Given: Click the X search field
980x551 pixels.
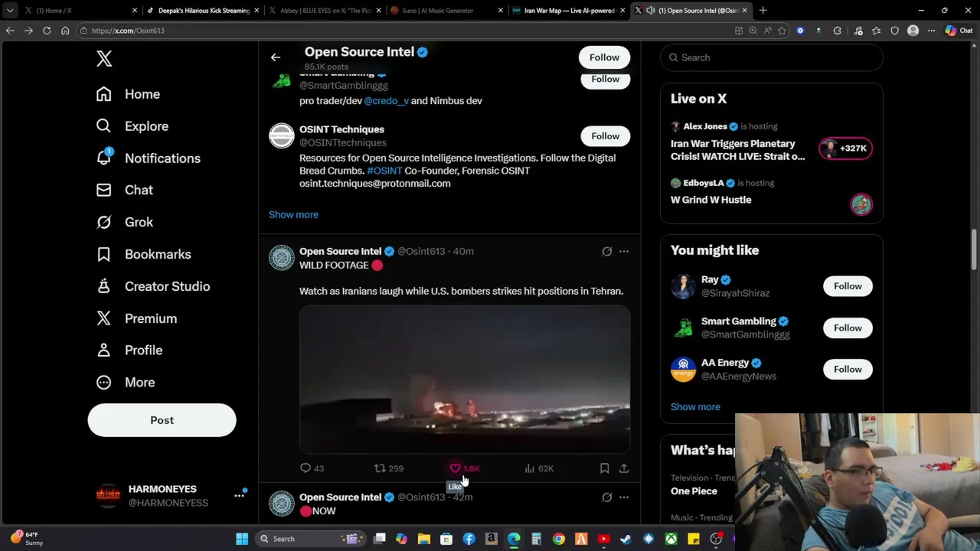Looking at the screenshot, I should point(772,57).
